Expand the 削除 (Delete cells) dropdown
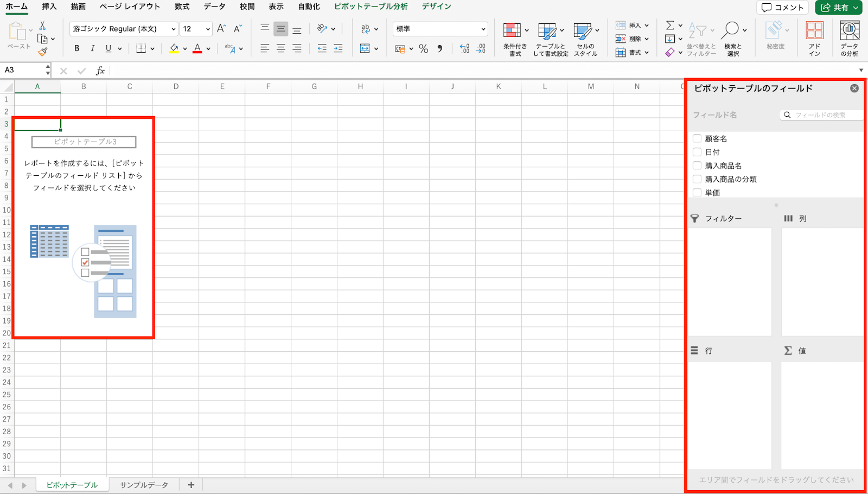The image size is (868, 494). pyautogui.click(x=647, y=39)
